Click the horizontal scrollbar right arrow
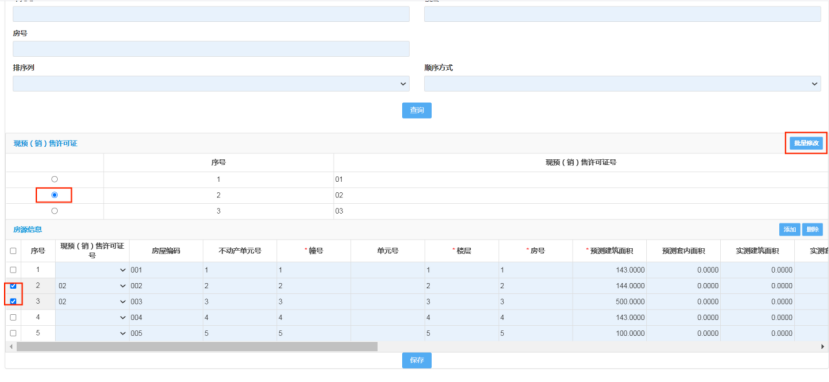 pos(823,347)
